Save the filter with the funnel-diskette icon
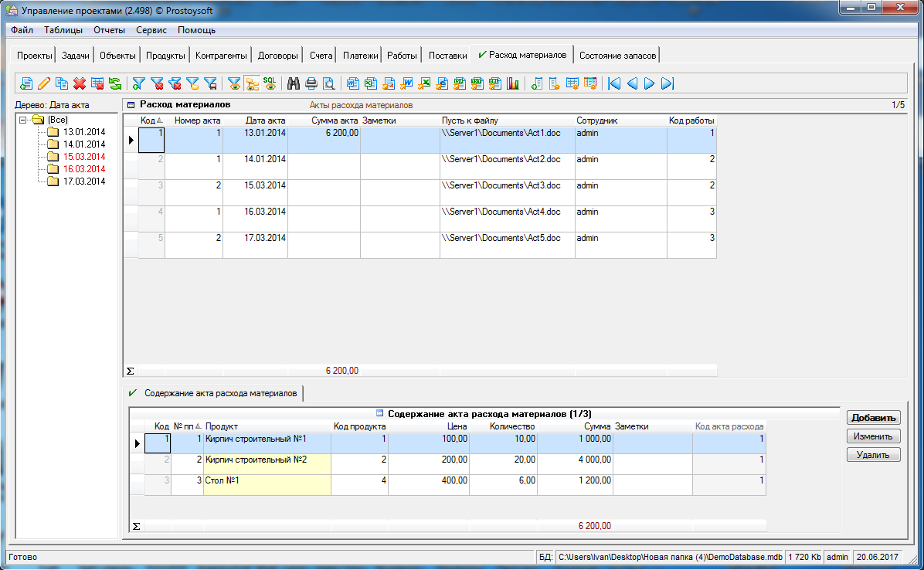 pyautogui.click(x=210, y=83)
